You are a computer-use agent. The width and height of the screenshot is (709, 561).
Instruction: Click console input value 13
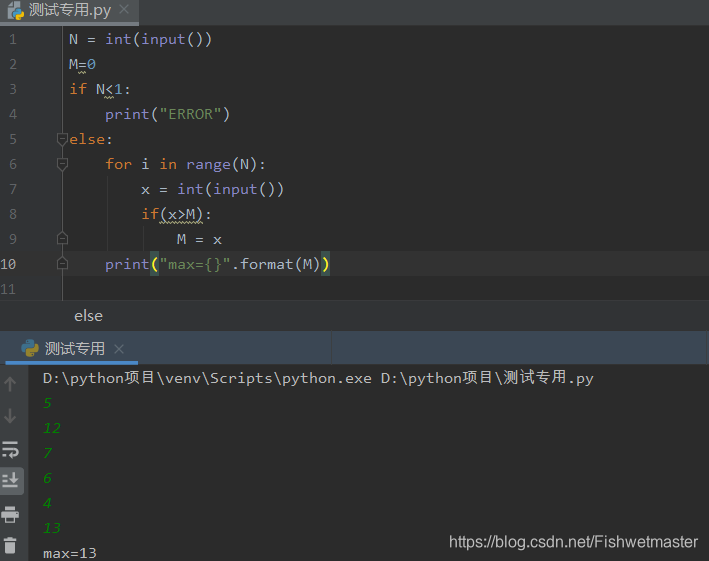(x=52, y=528)
